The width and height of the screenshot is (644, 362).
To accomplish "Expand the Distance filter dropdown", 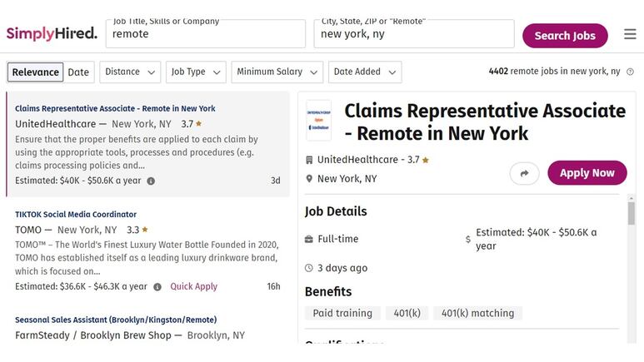I will click(130, 72).
